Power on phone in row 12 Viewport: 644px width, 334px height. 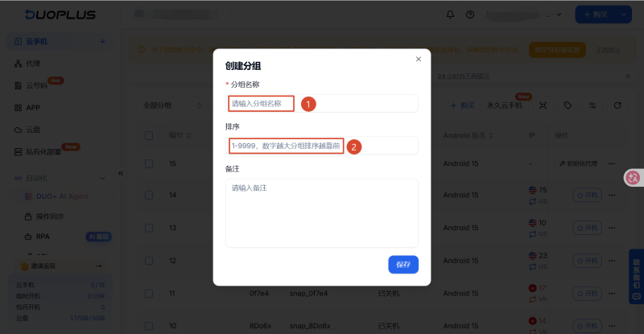click(588, 261)
